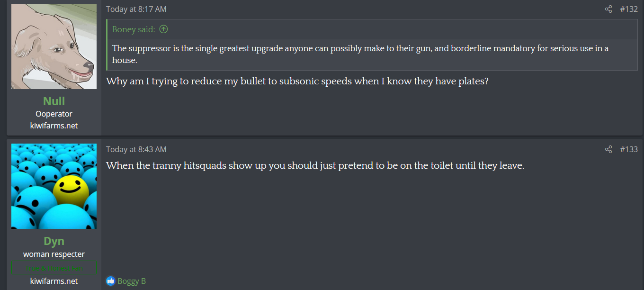Open Dyn's smiley balls avatar
Image resolution: width=644 pixels, height=290 pixels.
(54, 186)
